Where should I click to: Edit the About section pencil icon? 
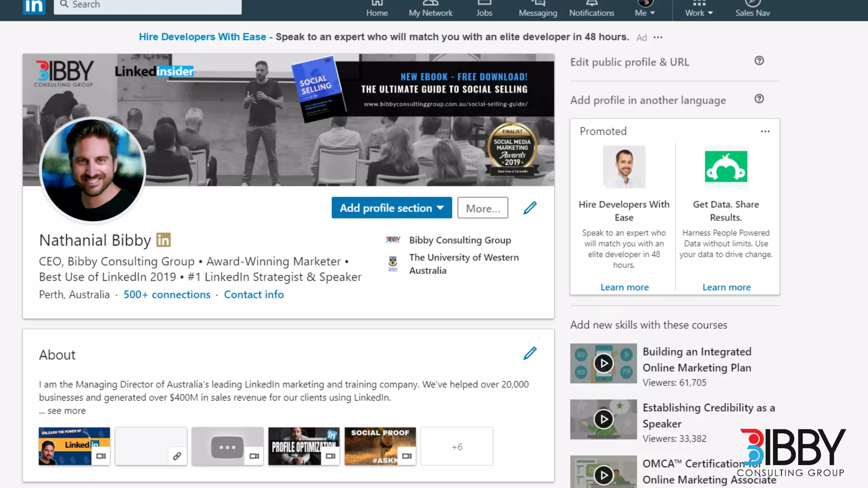(x=530, y=353)
